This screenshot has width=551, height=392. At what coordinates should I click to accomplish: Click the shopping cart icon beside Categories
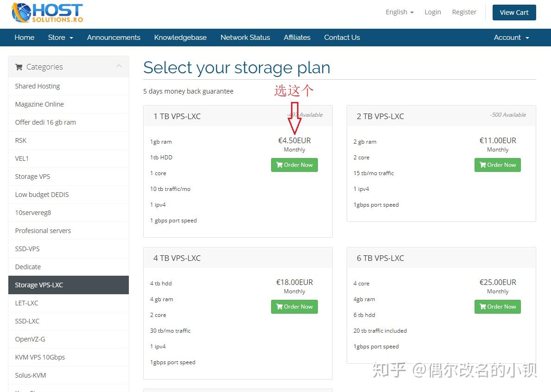point(19,67)
